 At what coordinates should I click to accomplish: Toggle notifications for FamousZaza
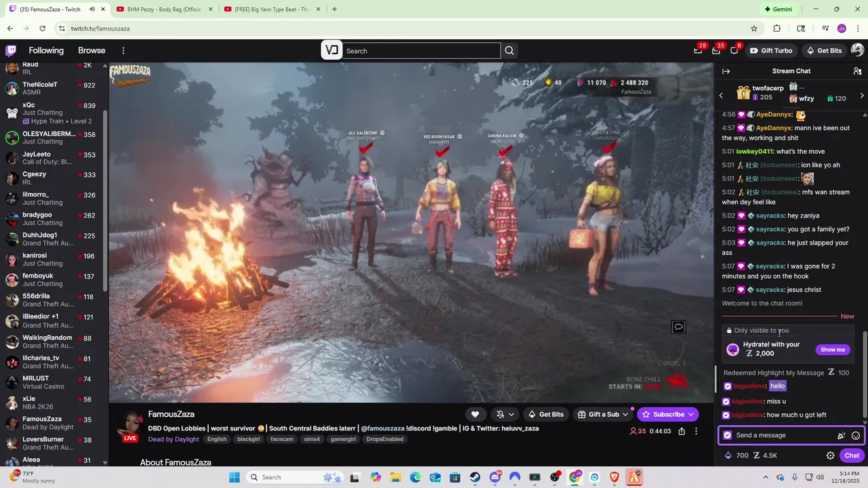coord(500,414)
